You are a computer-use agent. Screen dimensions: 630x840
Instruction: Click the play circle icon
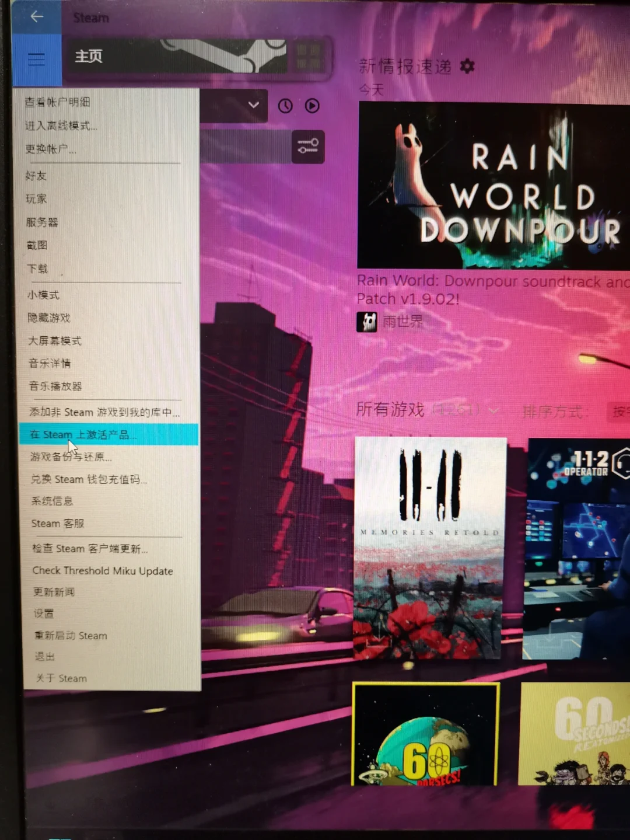312,106
